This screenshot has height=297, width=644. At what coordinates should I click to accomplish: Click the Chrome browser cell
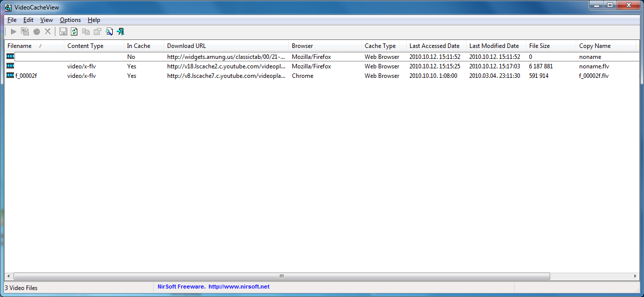(302, 76)
